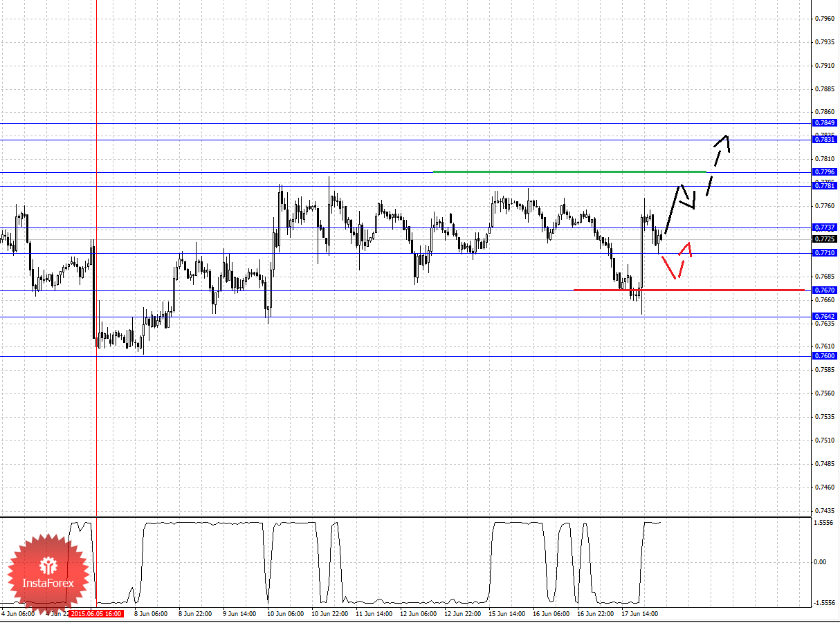This screenshot has width=840, height=623.
Task: Click the 12 Jun 22:00 time axis label
Action: (x=462, y=613)
